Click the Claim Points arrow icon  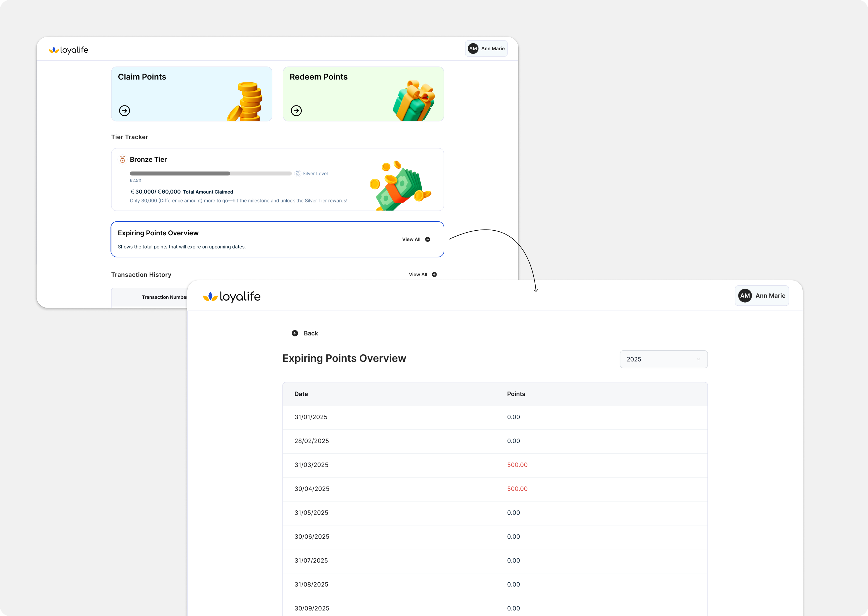pyautogui.click(x=124, y=110)
